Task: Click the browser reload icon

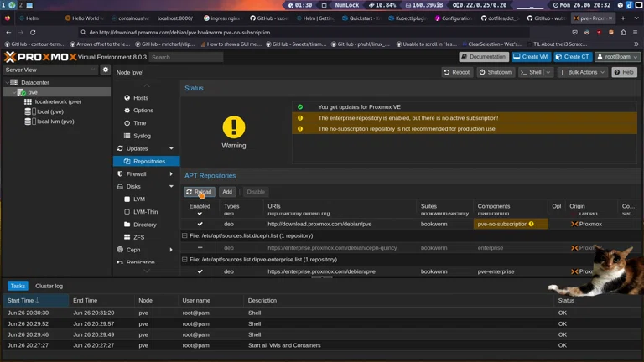Action: [x=33, y=32]
